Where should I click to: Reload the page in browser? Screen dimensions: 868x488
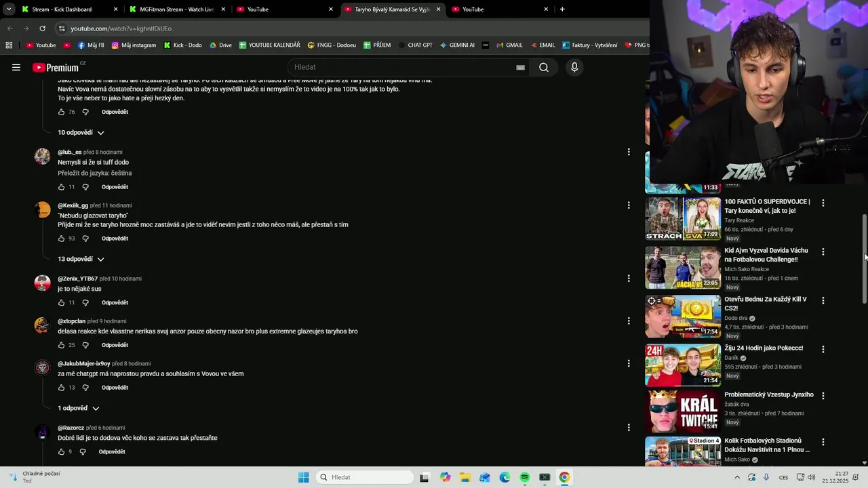[x=42, y=28]
